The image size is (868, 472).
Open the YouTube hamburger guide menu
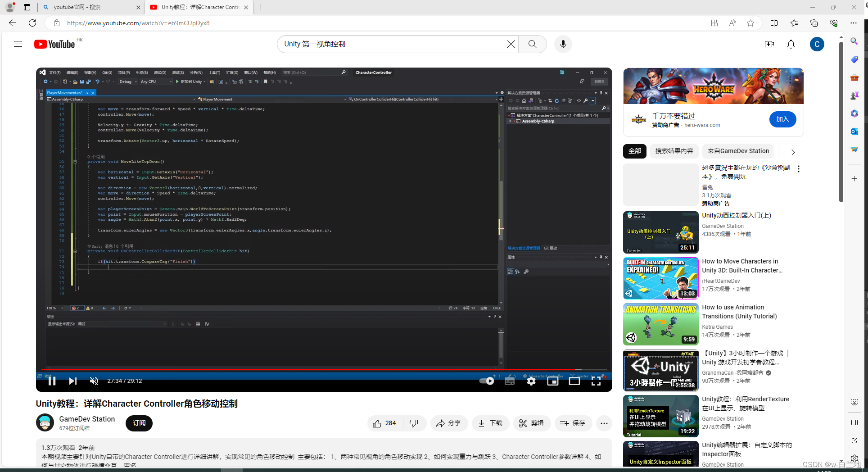[18, 44]
